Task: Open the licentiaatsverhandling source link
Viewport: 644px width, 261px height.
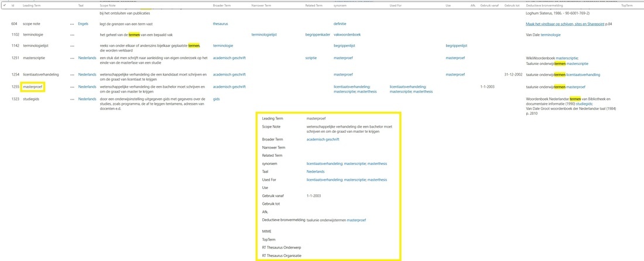Action: [x=583, y=75]
